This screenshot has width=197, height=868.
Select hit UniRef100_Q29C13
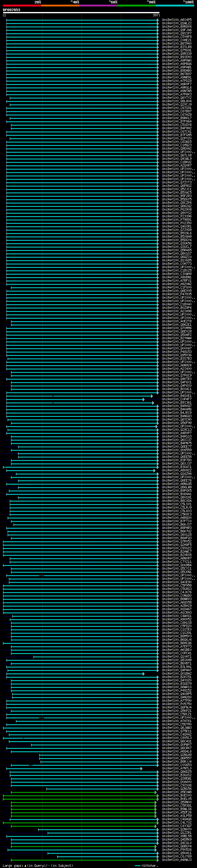pyautogui.click(x=177, y=430)
